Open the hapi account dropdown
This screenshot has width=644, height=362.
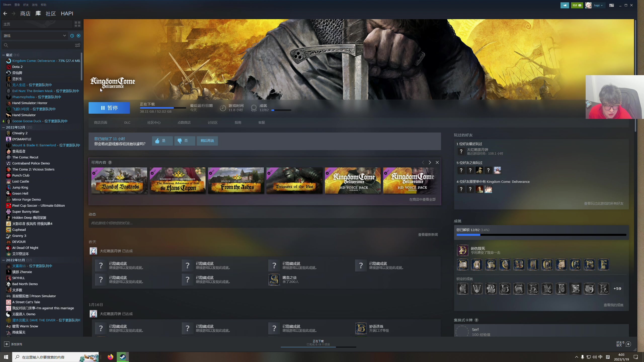click(x=598, y=5)
